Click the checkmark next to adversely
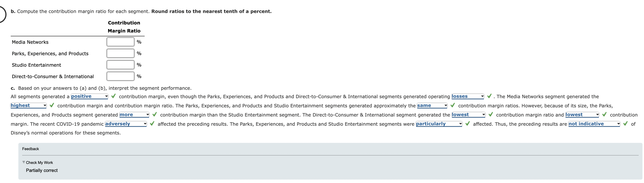Screen dimensions: 644x183 (x=152, y=124)
